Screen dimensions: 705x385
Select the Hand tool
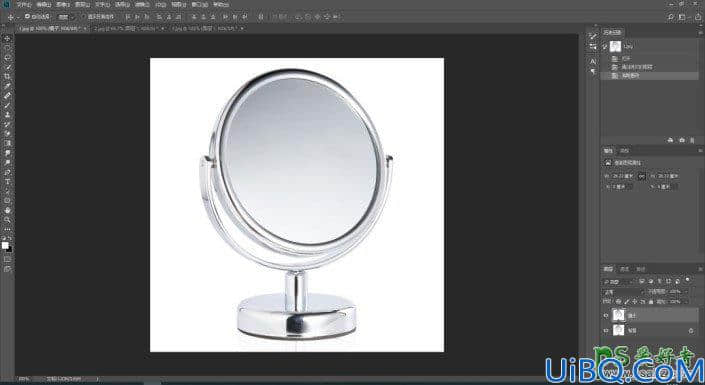tap(8, 210)
